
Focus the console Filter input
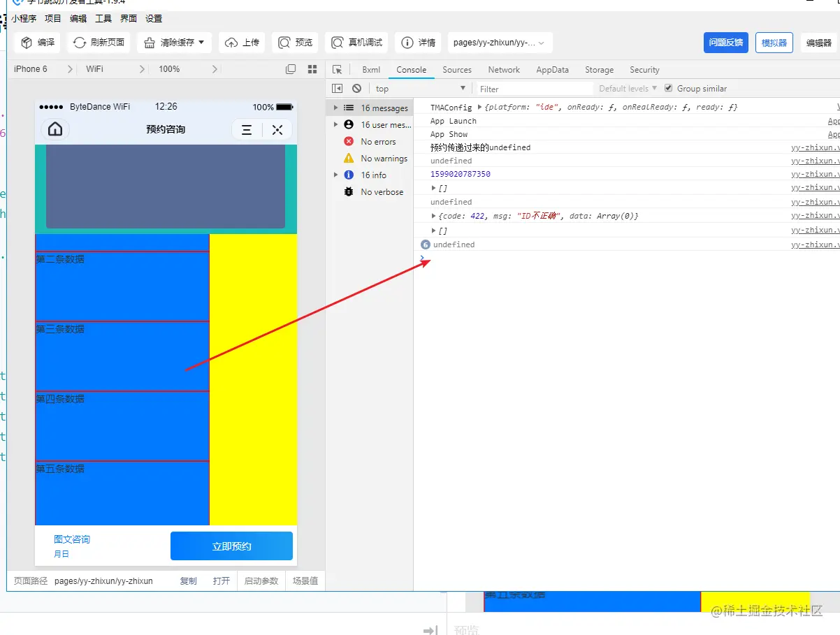tap(535, 89)
